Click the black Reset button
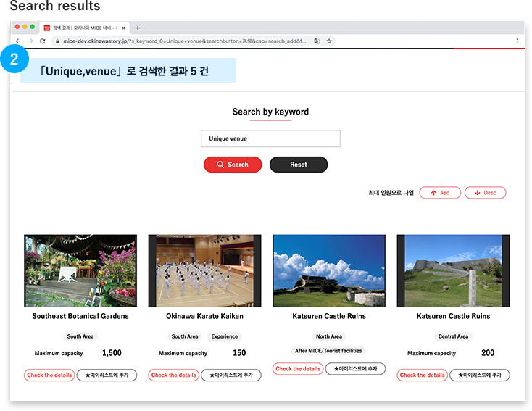The width and height of the screenshot is (532, 411). 299,165
